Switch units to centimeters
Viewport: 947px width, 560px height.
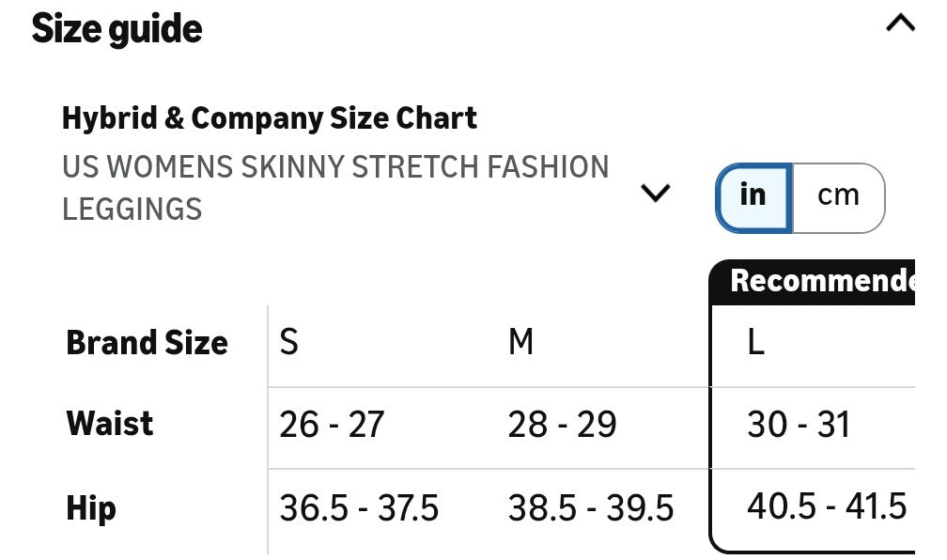(x=837, y=196)
